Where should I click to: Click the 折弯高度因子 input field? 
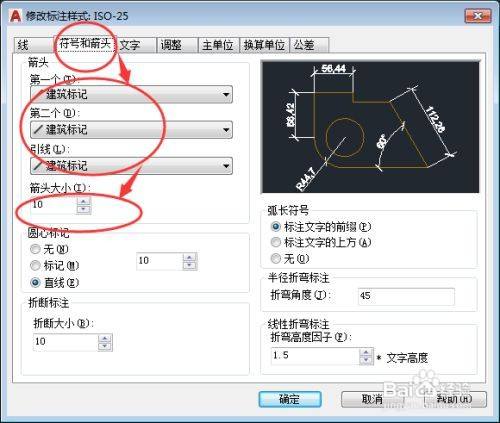point(315,356)
